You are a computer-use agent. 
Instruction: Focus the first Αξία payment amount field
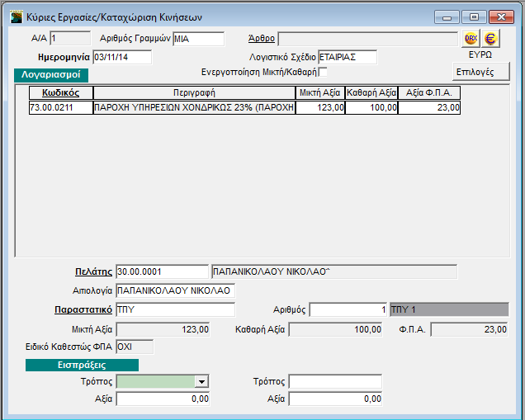tap(163, 399)
